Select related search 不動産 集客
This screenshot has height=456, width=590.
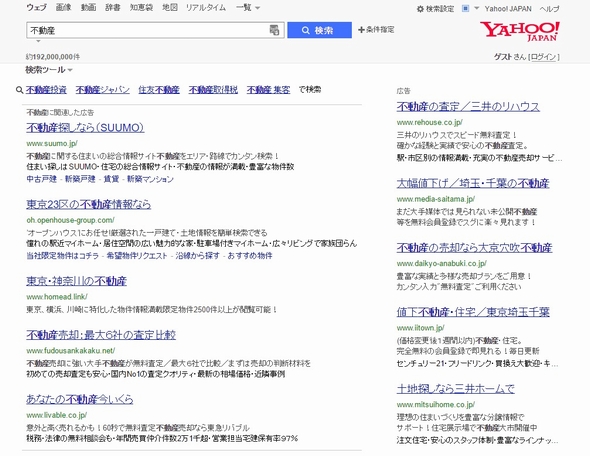tap(269, 90)
